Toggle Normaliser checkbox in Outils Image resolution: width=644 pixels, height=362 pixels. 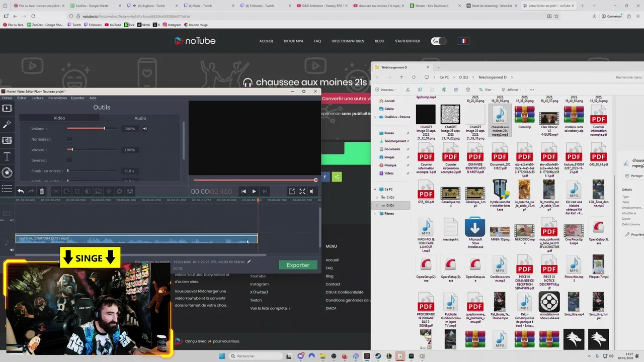point(69,139)
